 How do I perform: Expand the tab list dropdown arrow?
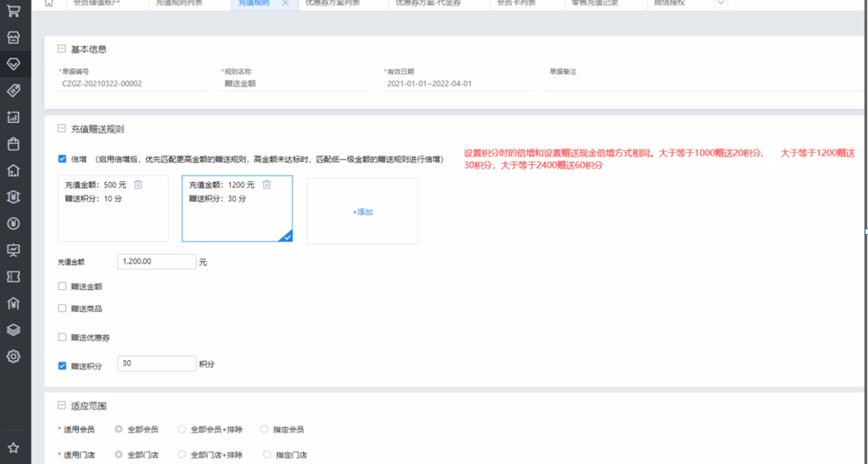(720, 3)
